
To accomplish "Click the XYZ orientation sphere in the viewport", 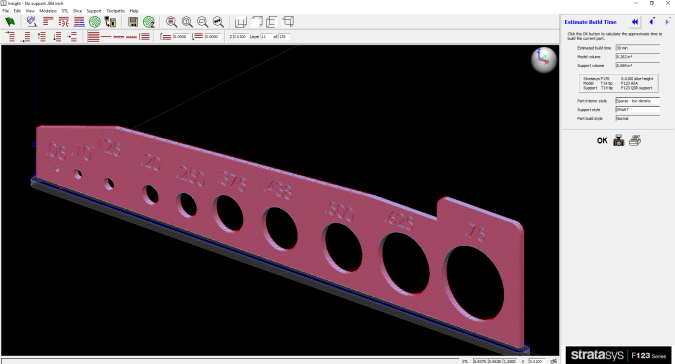I will pos(544,60).
